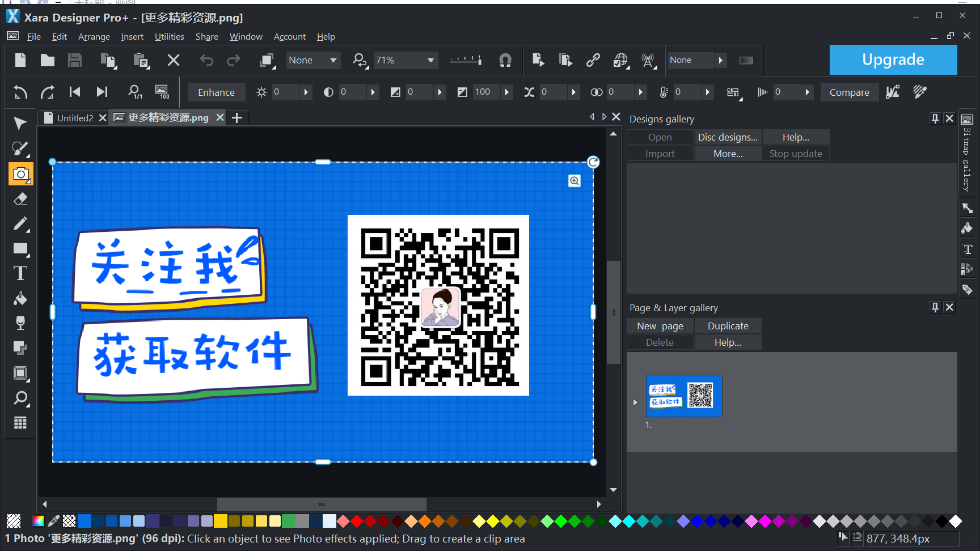Click the brightness value field
This screenshot has width=980, height=551.
point(285,92)
